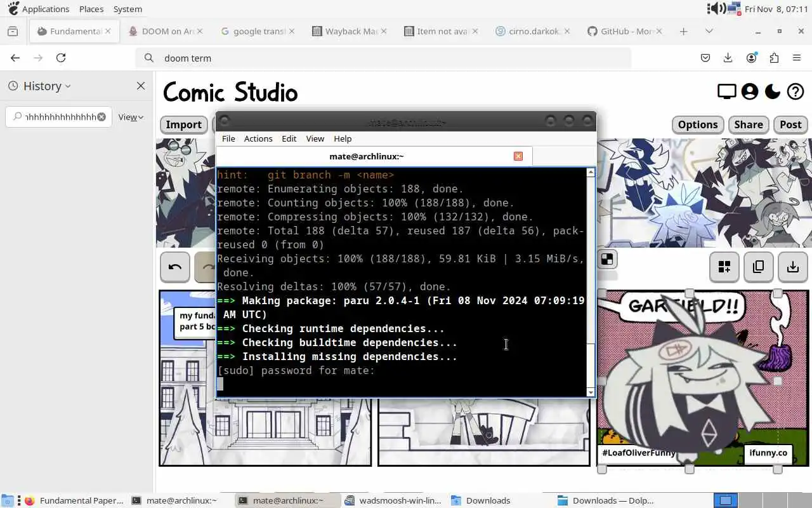
Task: Click the screen display icon in Comic Studio header
Action: point(726,92)
